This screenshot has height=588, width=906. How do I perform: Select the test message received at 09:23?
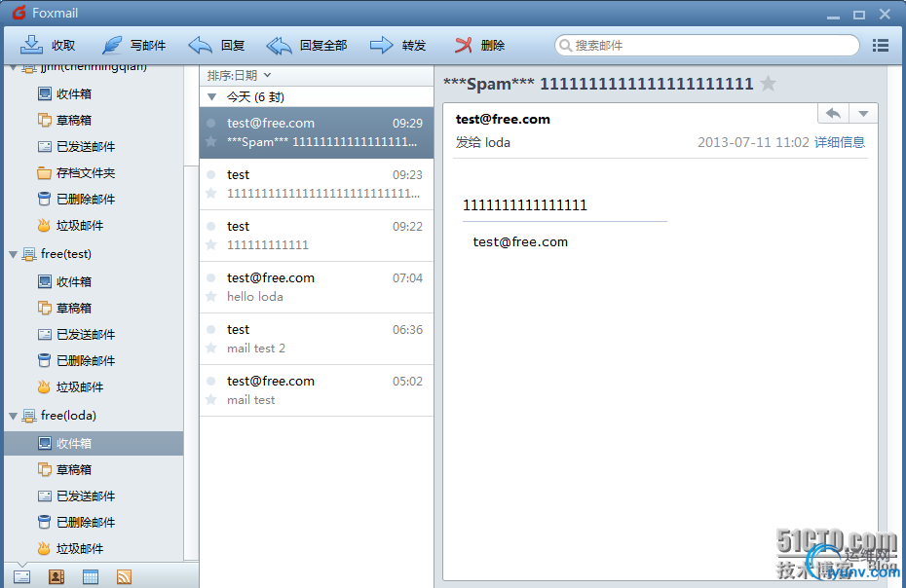(317, 184)
